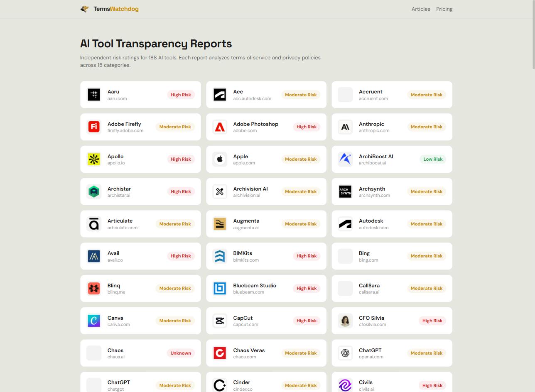This screenshot has width=535, height=392.
Task: Click the ChatGPT openai.com logo icon
Action: tap(345, 353)
